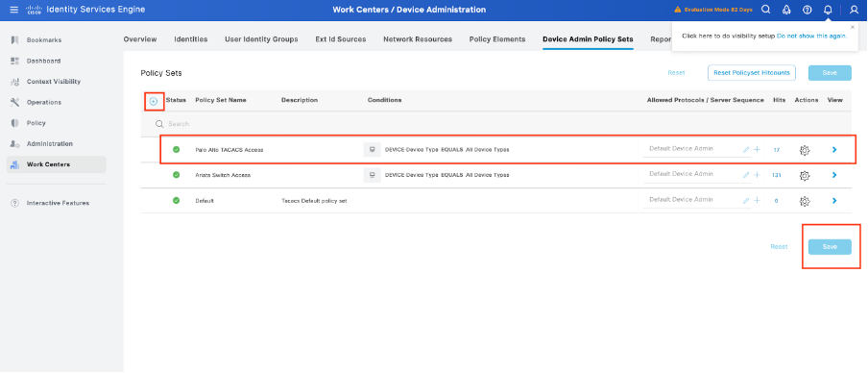Add protocol plus icon in Palo Alto row
The width and height of the screenshot is (868, 373).
(757, 150)
